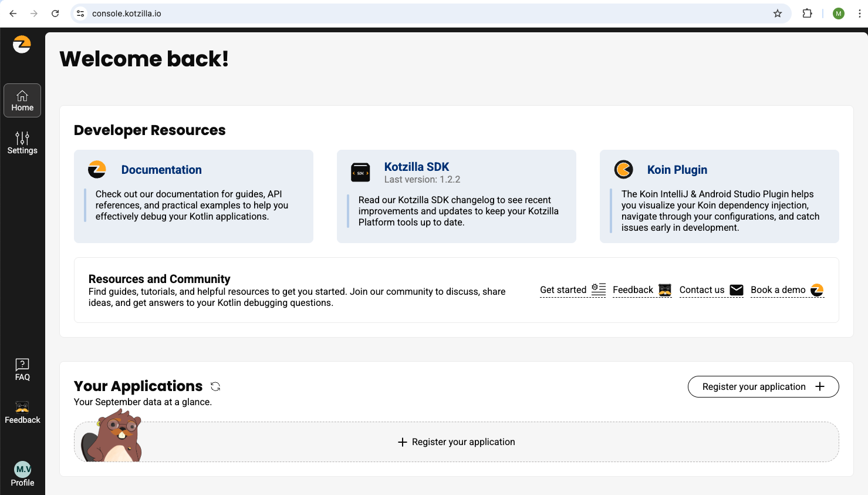This screenshot has height=495, width=868.
Task: Click the Kotzilla SDK changelog description text
Action: [x=458, y=211]
